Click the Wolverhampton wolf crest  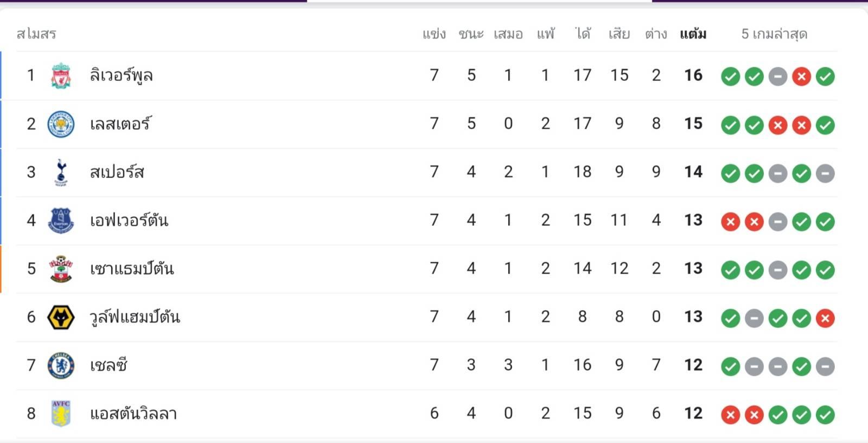tap(61, 317)
